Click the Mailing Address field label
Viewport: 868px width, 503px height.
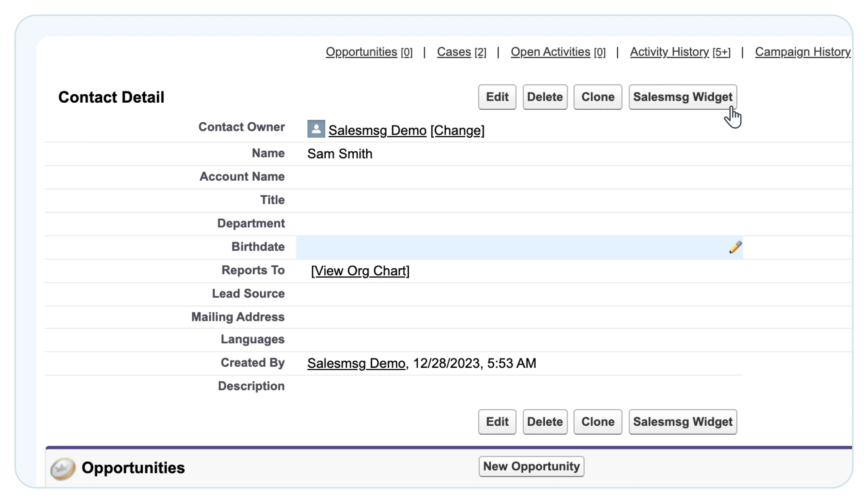238,317
